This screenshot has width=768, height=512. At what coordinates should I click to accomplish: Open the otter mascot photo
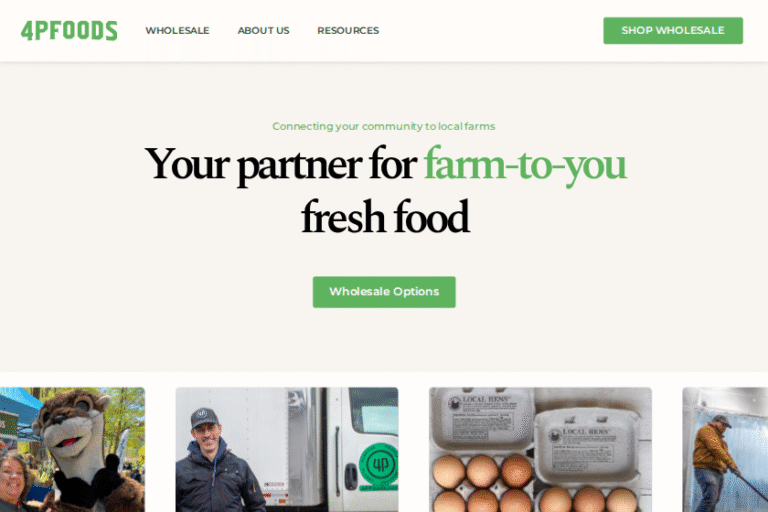coord(72,450)
